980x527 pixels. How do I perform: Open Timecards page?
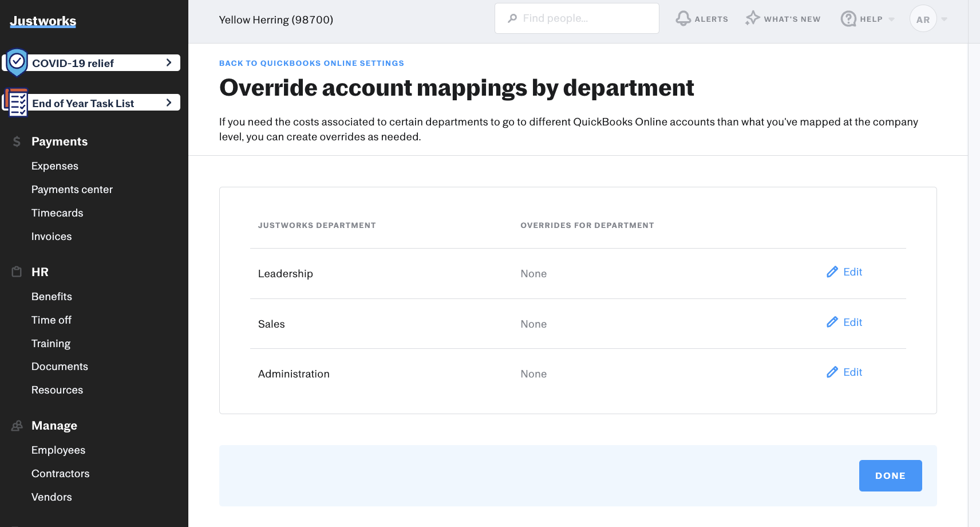[x=57, y=213]
